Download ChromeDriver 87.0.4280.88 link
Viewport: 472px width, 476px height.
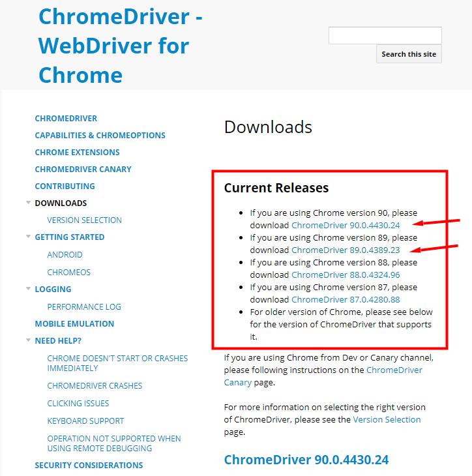click(x=346, y=300)
